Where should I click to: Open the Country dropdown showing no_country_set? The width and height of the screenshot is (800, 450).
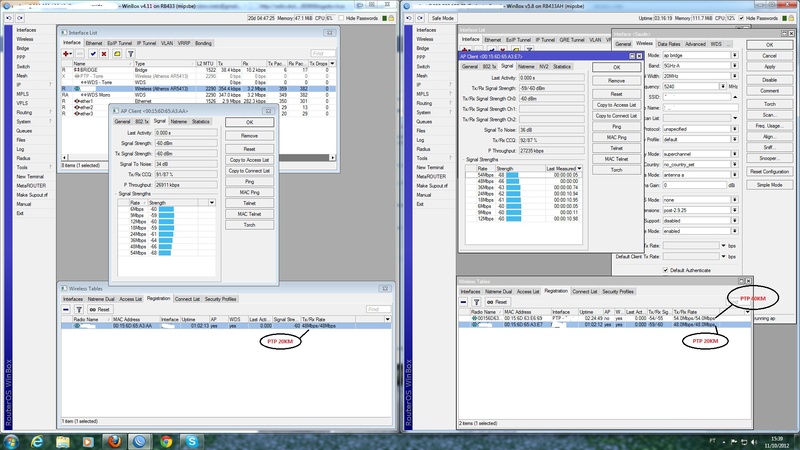tap(735, 164)
